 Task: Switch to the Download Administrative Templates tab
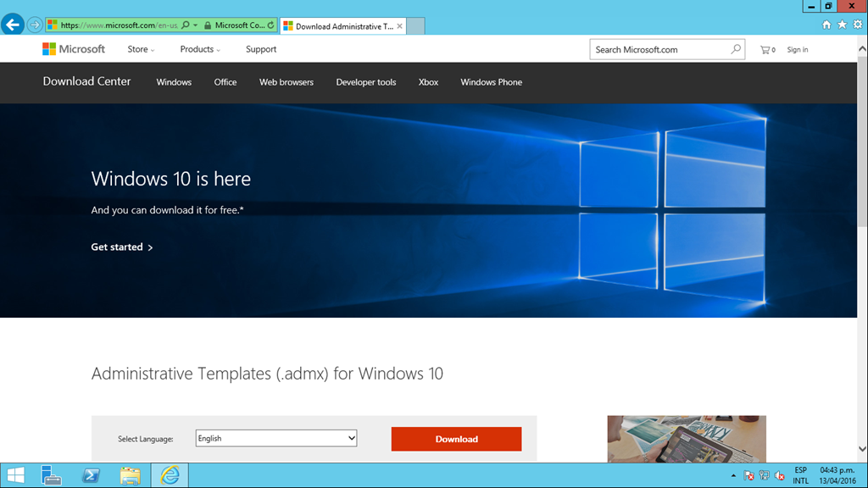coord(343,26)
